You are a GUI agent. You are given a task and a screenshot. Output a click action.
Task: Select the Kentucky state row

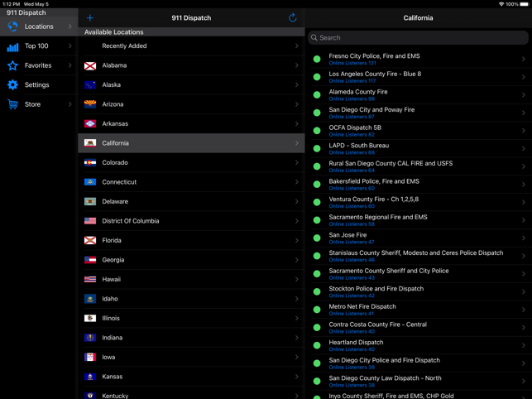[x=191, y=394]
